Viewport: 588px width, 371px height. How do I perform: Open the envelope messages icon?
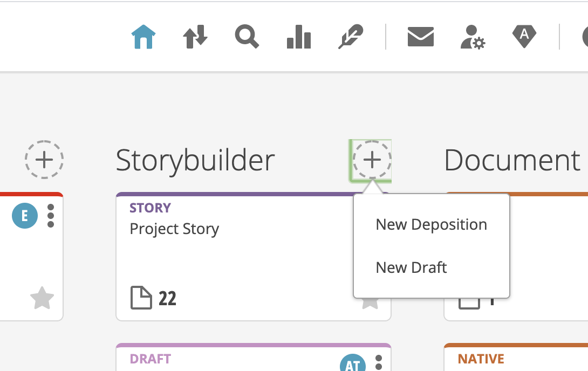click(421, 37)
